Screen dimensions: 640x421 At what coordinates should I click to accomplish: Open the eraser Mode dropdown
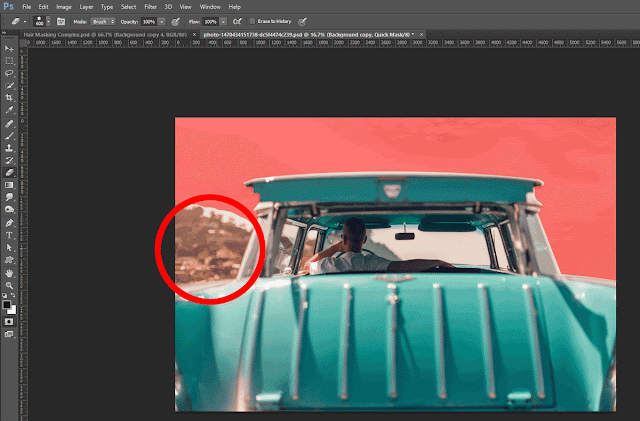(x=103, y=22)
